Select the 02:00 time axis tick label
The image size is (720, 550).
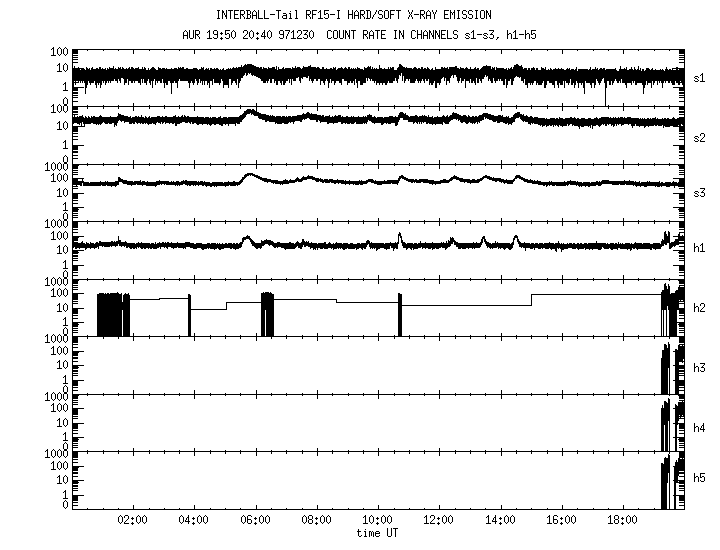[132, 520]
